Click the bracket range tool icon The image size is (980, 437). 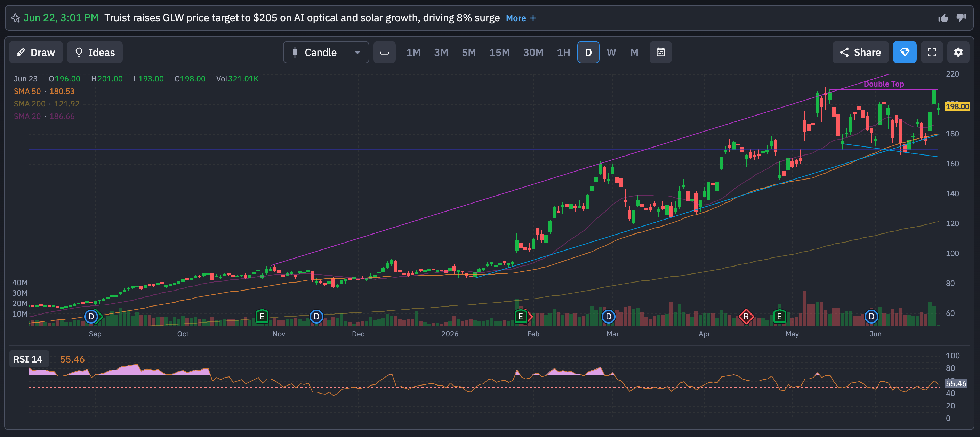pyautogui.click(x=384, y=52)
